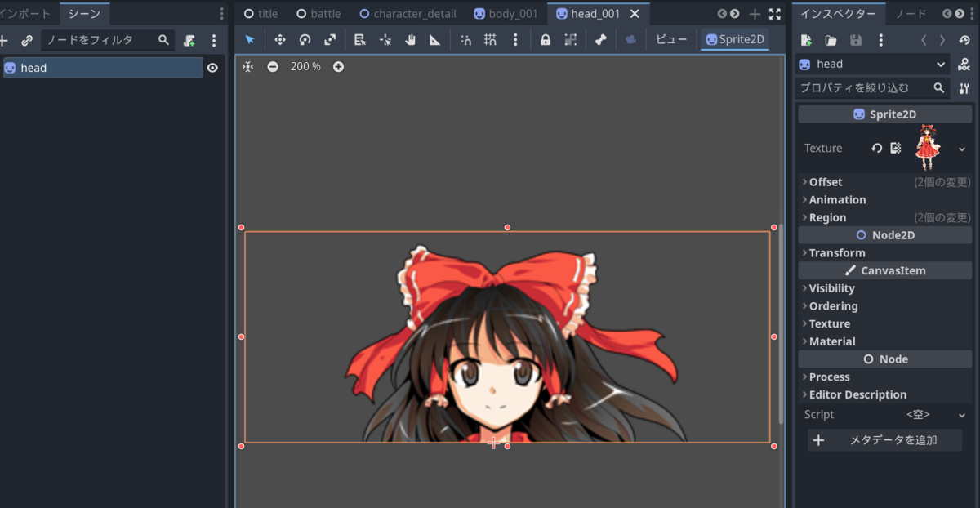Select the シーン dock tab
Viewport: 980px width, 508px height.
tap(84, 14)
